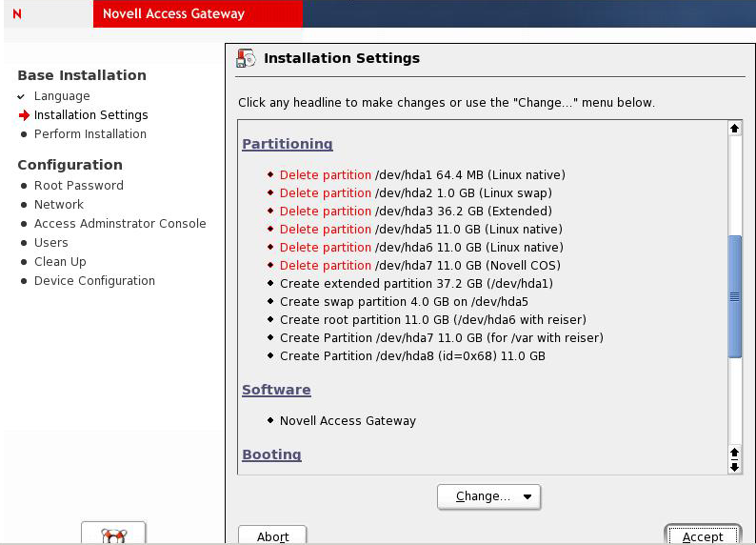
Task: Open the Change... dropdown menu
Action: point(488,496)
